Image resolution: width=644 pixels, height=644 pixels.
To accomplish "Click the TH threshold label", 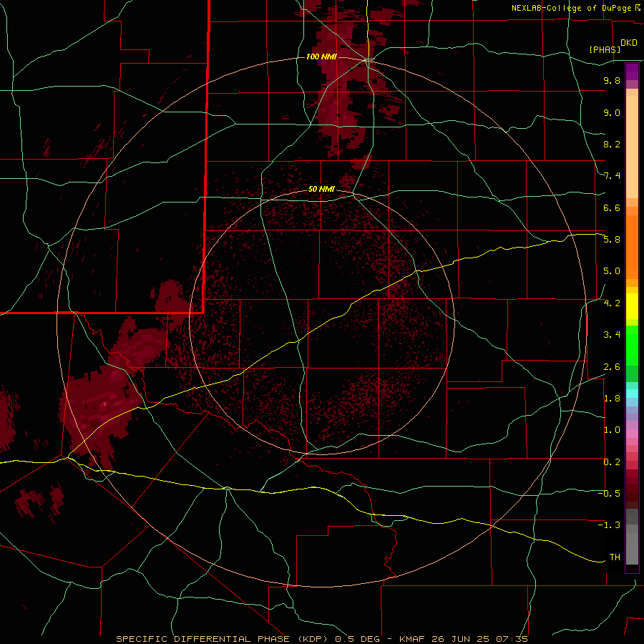I will [615, 557].
